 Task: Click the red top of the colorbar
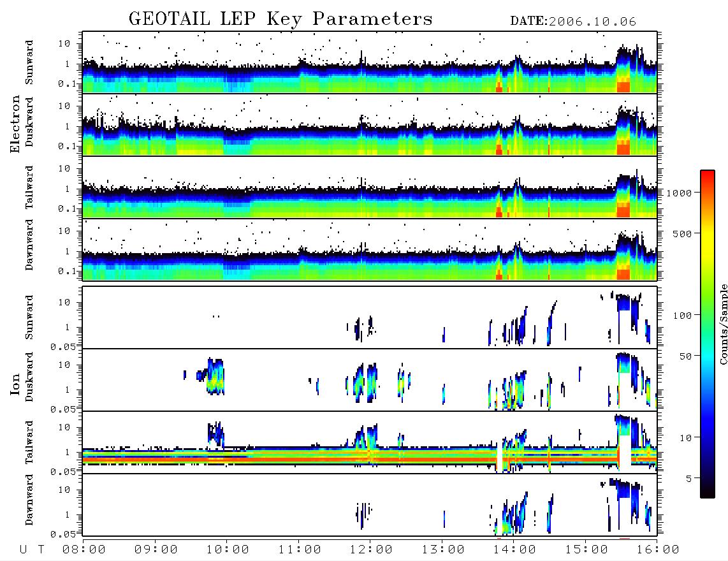[708, 174]
